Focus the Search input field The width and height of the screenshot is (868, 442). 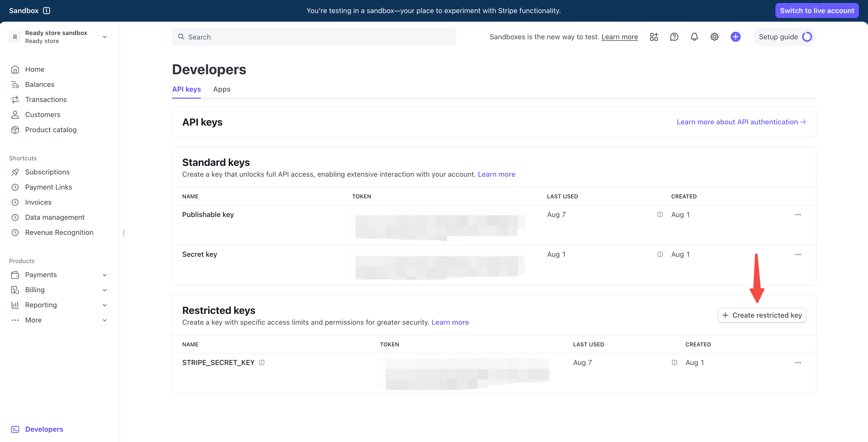tap(313, 37)
